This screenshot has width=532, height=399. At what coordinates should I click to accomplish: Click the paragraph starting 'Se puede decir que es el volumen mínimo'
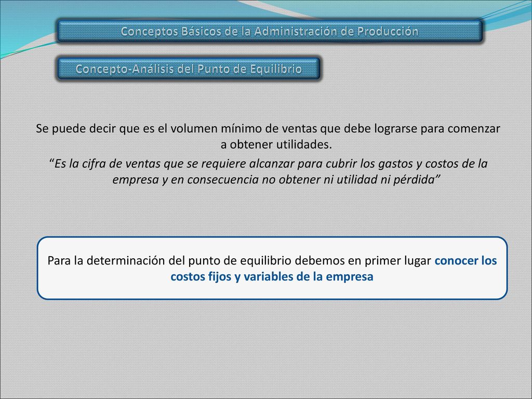coord(268,137)
